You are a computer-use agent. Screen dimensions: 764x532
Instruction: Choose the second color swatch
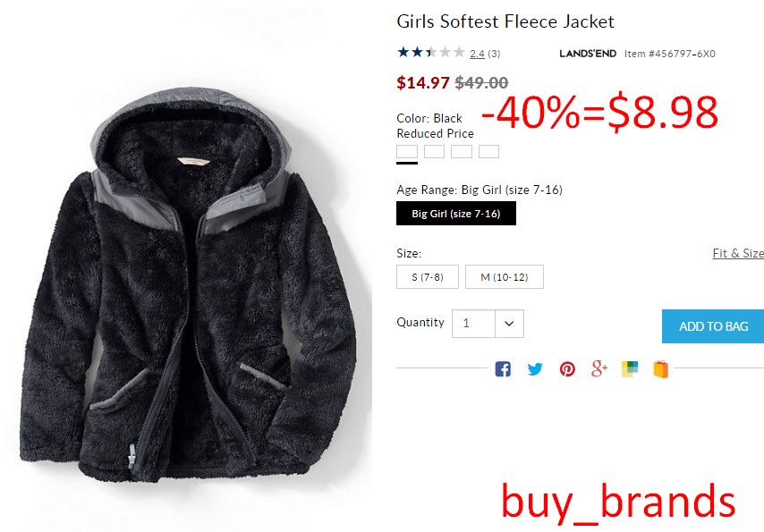[x=434, y=151]
